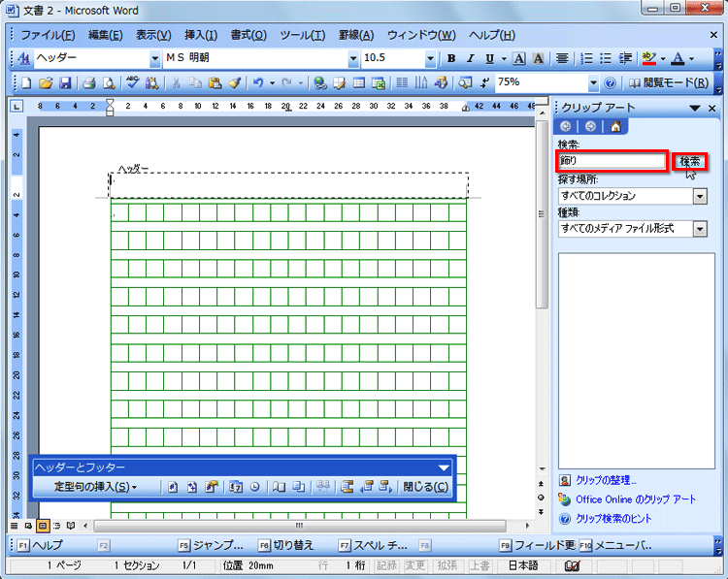728x579 pixels.
Task: Toggle character border A button
Action: click(519, 58)
